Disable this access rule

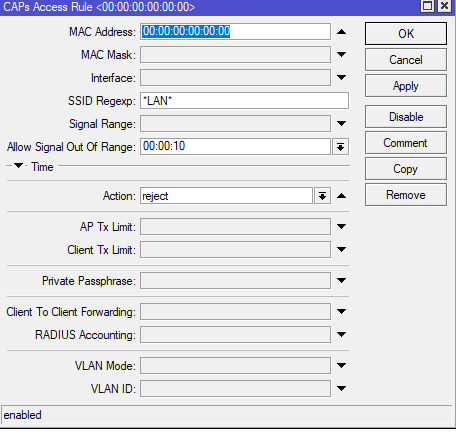click(406, 117)
